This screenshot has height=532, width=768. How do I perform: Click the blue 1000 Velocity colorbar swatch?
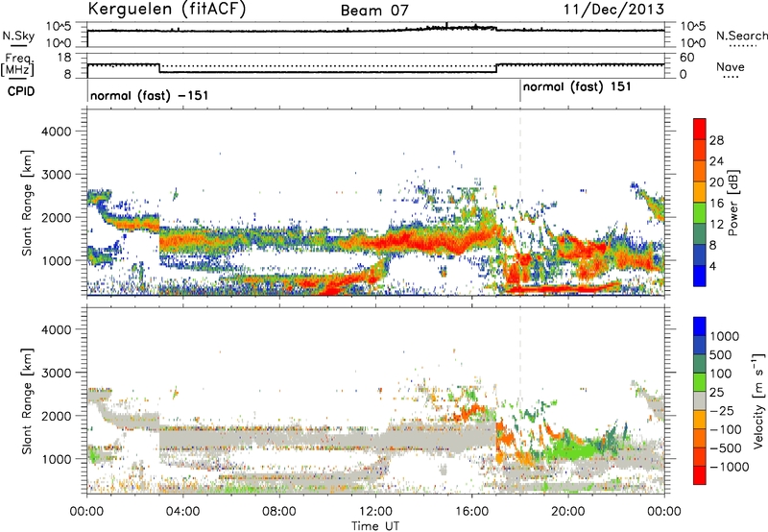pyautogui.click(x=700, y=326)
